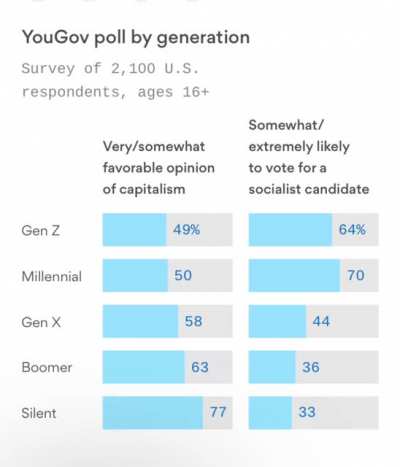Select the Millennial 70 socialist bar

pos(314,275)
